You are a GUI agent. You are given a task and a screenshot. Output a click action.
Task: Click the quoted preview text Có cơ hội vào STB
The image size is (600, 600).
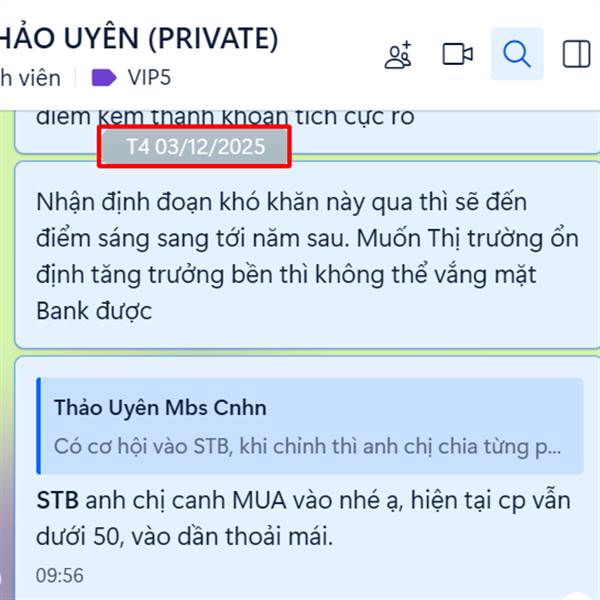pyautogui.click(x=307, y=446)
